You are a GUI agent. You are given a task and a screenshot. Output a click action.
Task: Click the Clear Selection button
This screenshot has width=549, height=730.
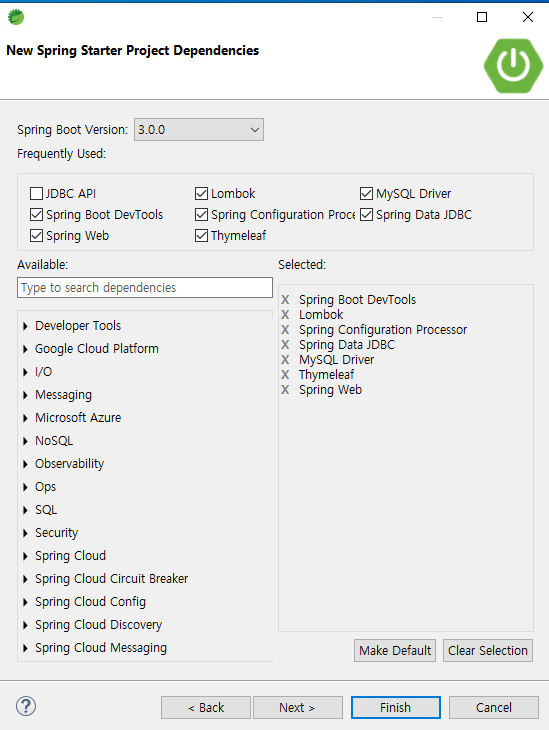pos(488,650)
